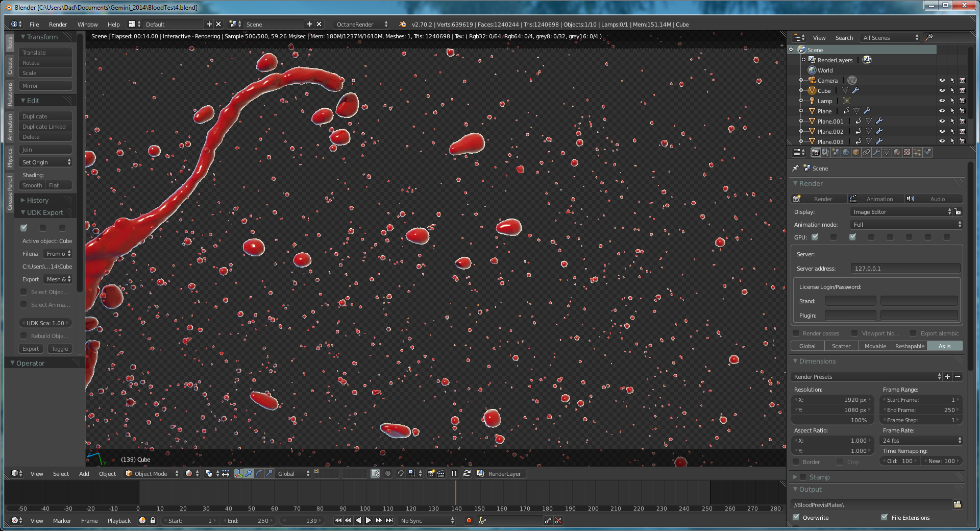The image size is (980, 531).
Task: Hide the Camera object with eye icon
Action: [x=942, y=80]
